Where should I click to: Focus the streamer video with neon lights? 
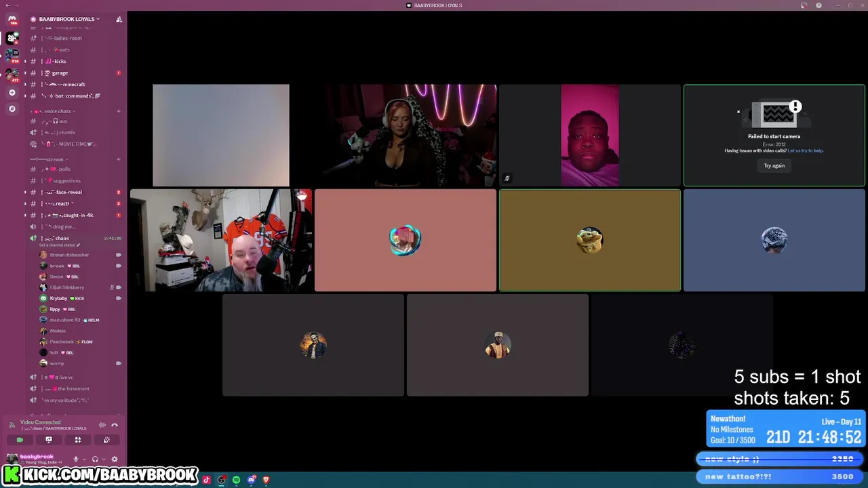click(x=406, y=135)
